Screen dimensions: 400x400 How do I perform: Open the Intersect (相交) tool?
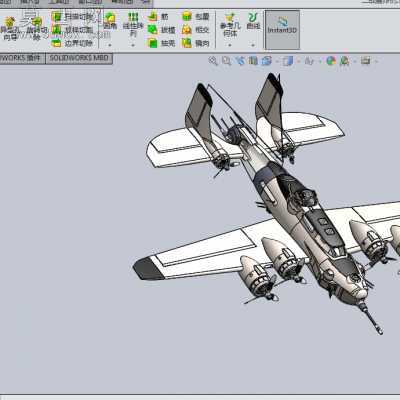(196, 30)
